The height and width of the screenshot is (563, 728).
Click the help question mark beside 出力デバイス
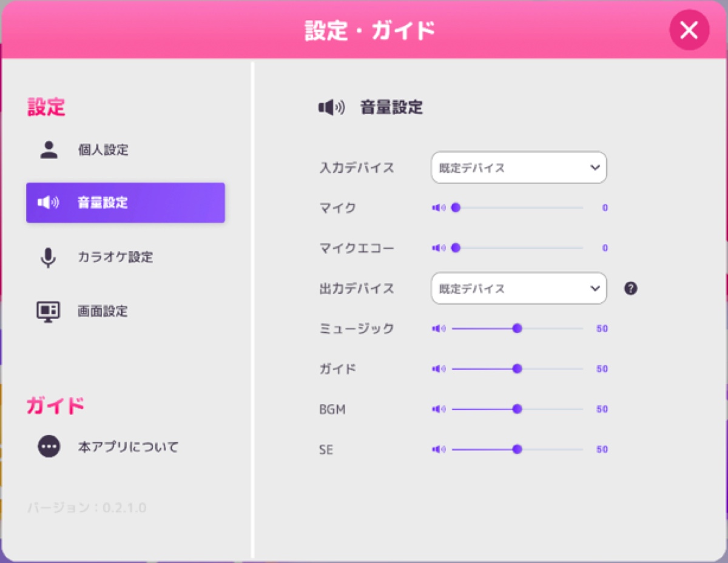pos(630,289)
